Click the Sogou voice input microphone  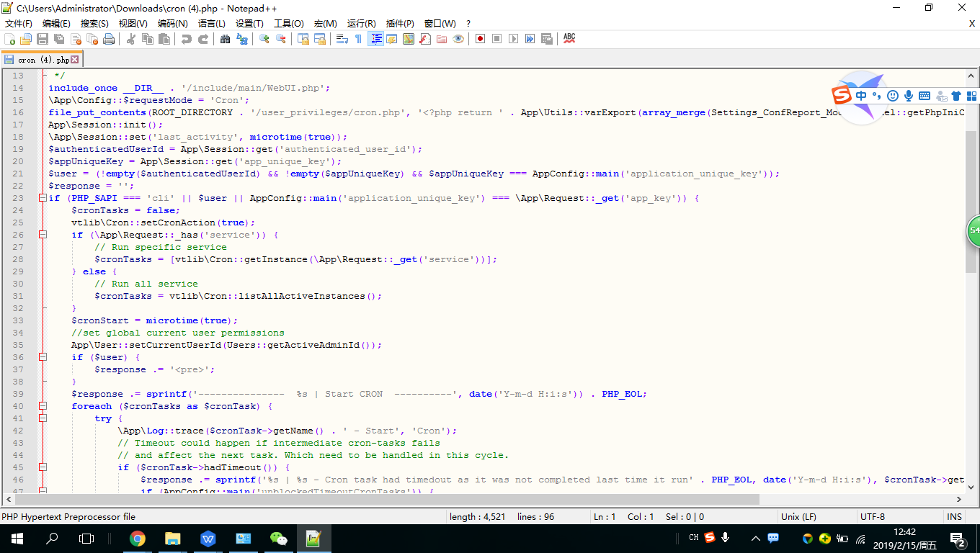(x=909, y=96)
